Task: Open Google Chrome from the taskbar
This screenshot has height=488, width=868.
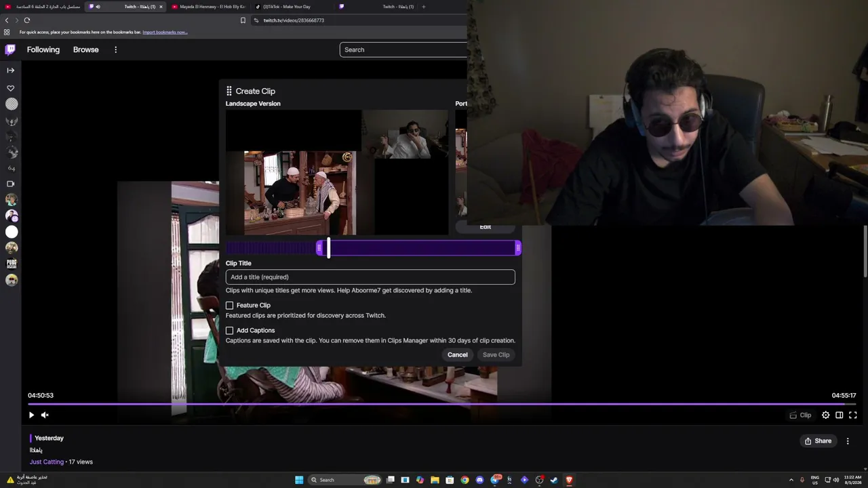Action: (x=465, y=480)
